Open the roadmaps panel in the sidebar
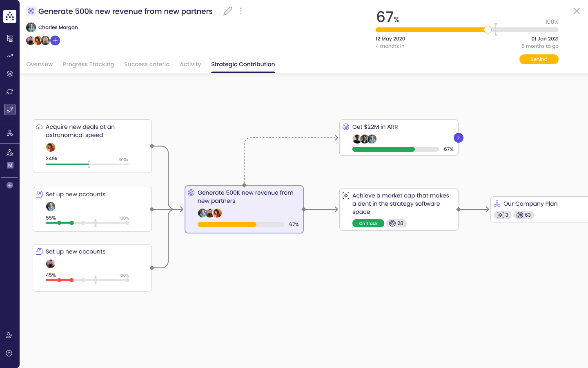Viewport: 588px width, 368px height. (x=10, y=38)
